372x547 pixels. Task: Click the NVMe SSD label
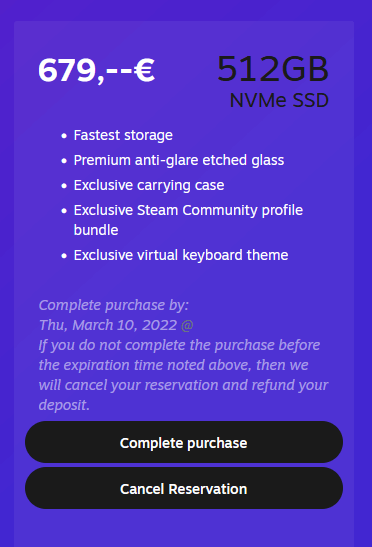(279, 100)
